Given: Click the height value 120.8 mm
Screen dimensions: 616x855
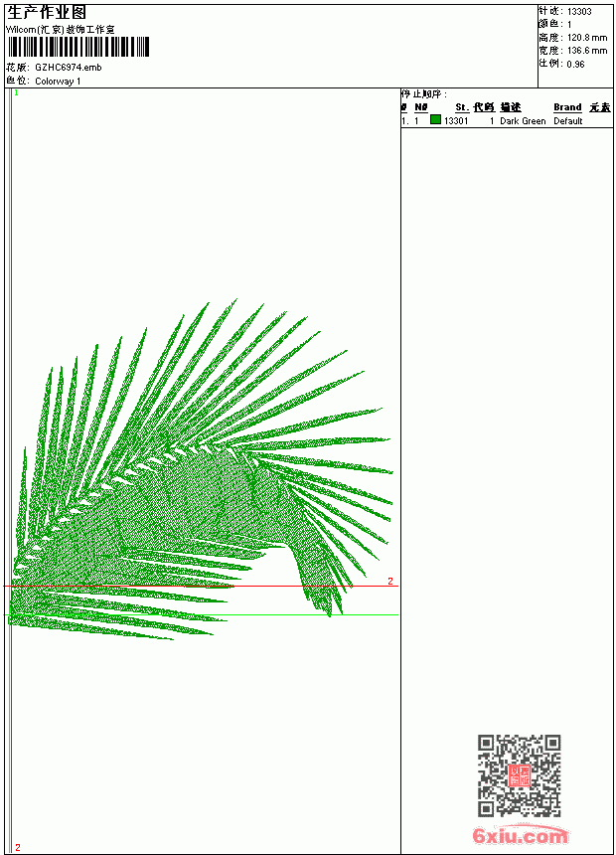Looking at the screenshot, I should click(587, 38).
